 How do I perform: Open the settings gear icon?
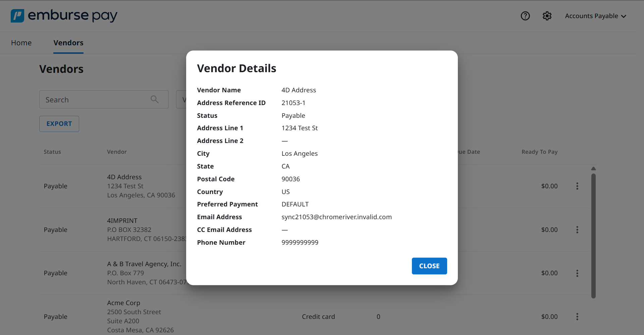coord(547,16)
